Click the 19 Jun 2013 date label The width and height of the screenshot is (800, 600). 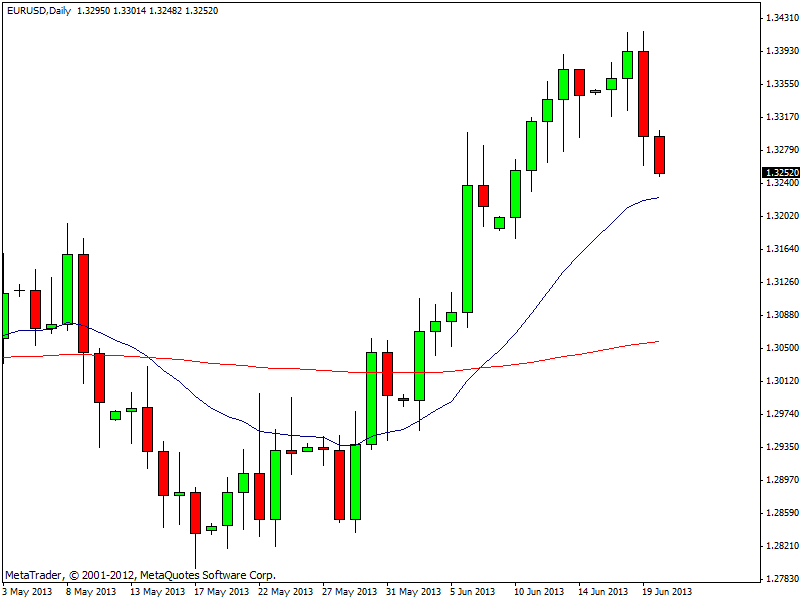click(x=667, y=591)
